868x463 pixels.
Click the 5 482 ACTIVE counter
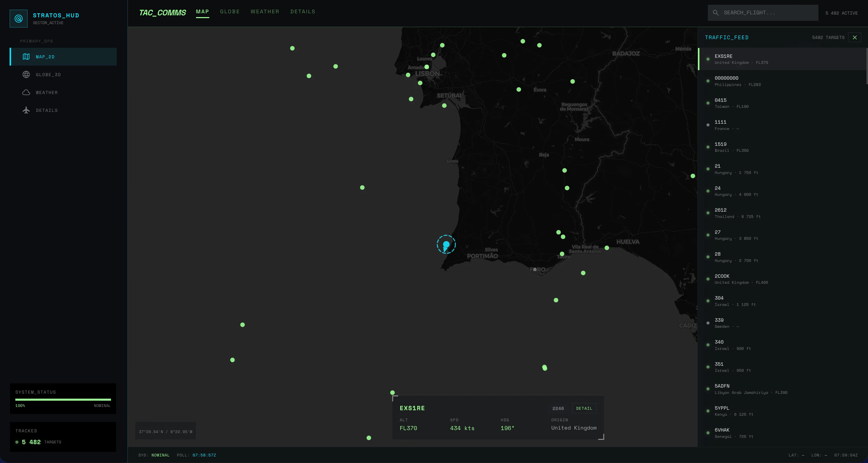pos(841,13)
